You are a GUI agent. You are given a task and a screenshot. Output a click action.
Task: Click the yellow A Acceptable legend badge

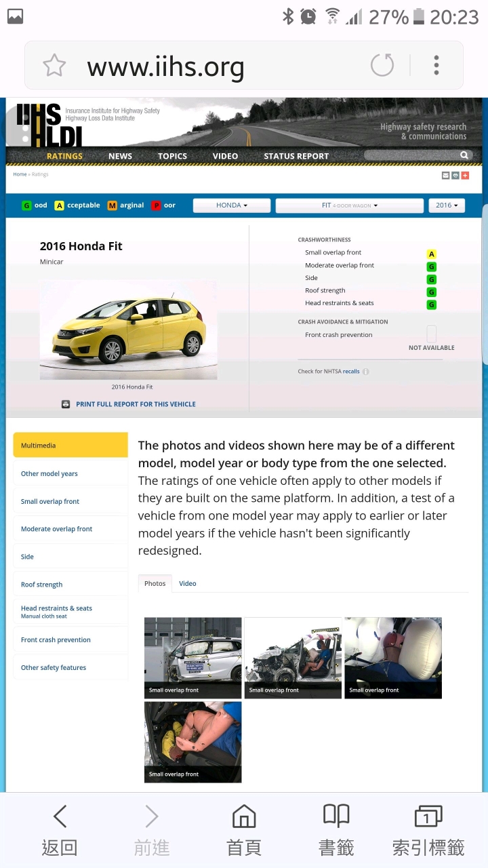click(x=60, y=205)
